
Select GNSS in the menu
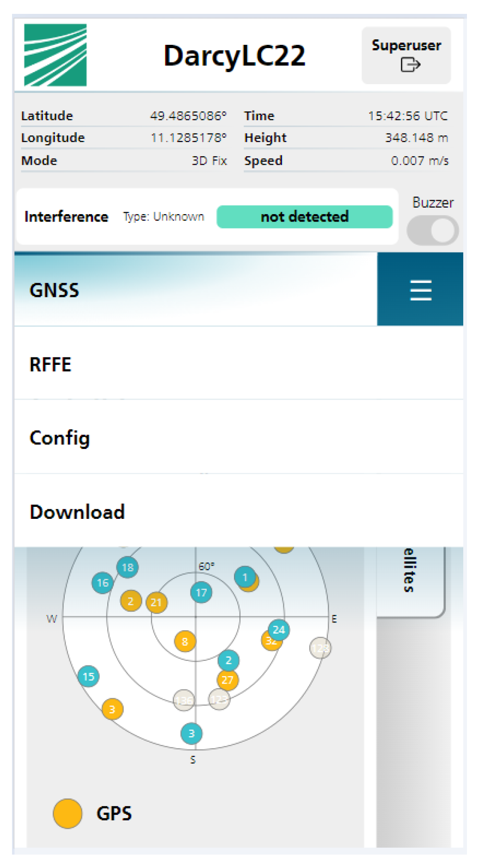pos(55,290)
